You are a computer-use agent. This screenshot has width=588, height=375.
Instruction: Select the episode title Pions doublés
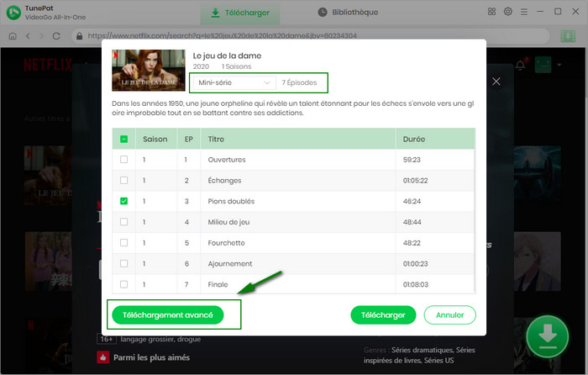point(231,201)
